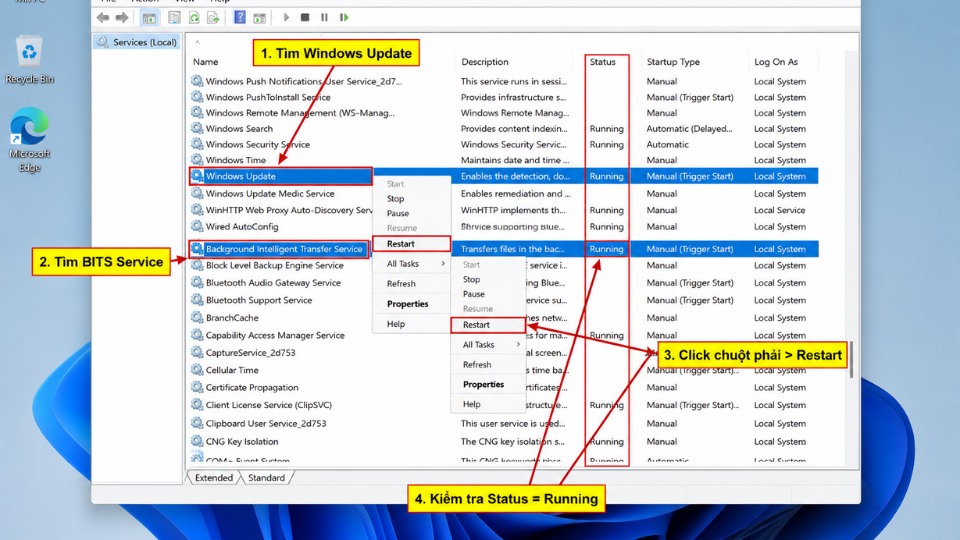Screen dimensions: 960x540
Task: Expand All Tasks in the upper context menu
Action: 411,263
